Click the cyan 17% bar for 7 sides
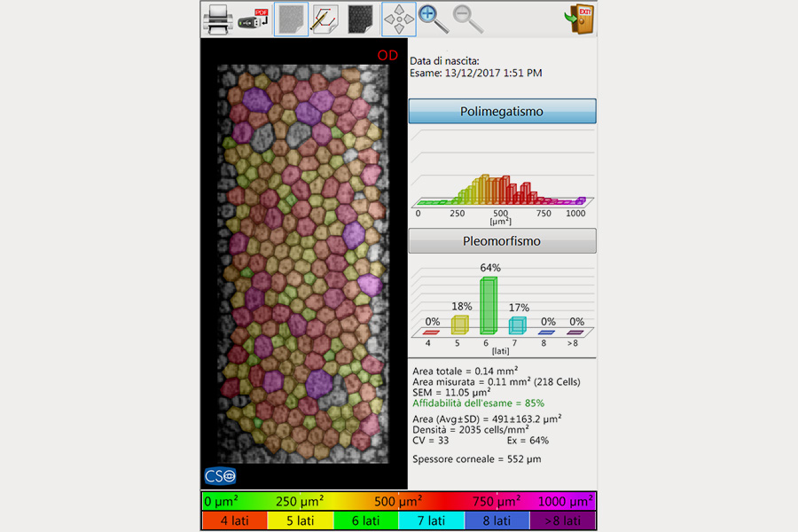This screenshot has width=798, height=532. (x=518, y=325)
